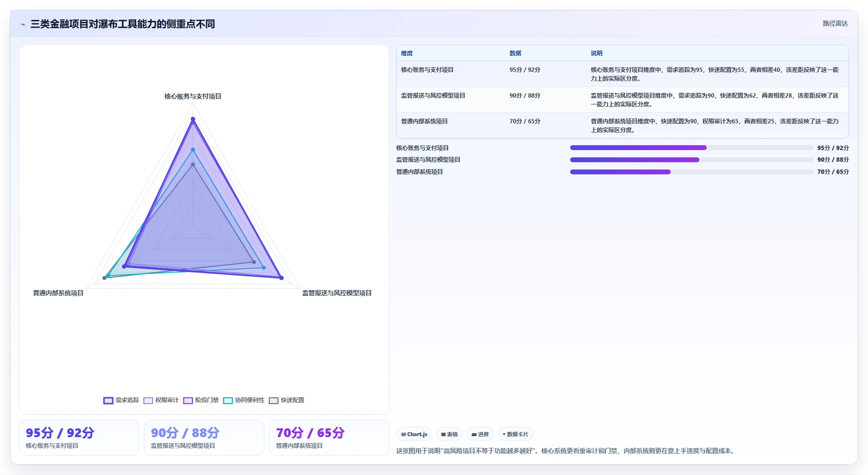Click radar axis label 核心账务与支付项目
Screen dimensions: 868x475
193,97
